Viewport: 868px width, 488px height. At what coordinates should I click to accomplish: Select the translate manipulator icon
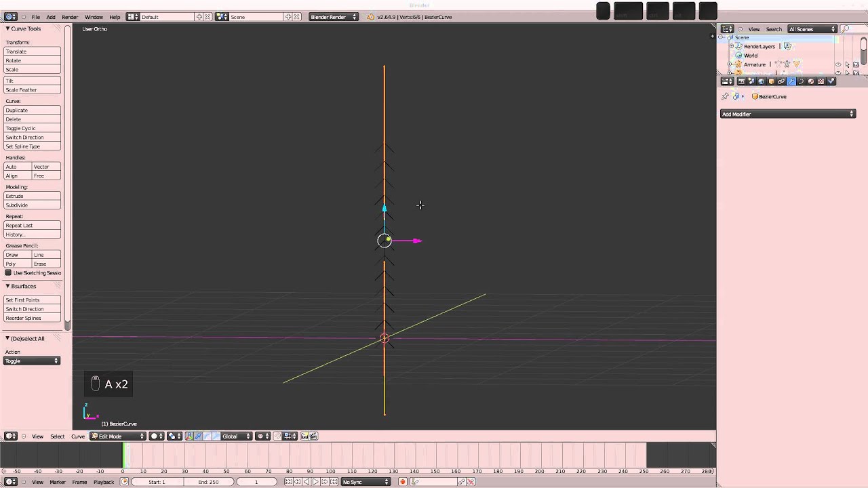[198, 436]
